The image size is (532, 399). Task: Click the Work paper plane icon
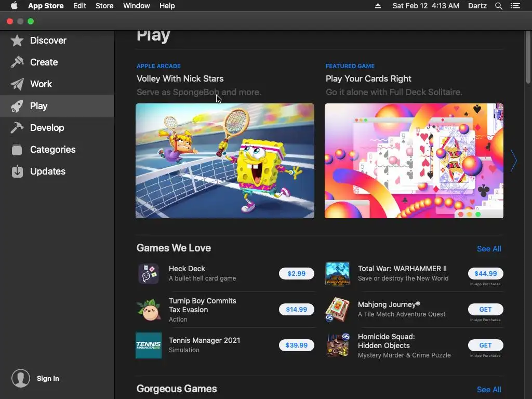coord(17,84)
